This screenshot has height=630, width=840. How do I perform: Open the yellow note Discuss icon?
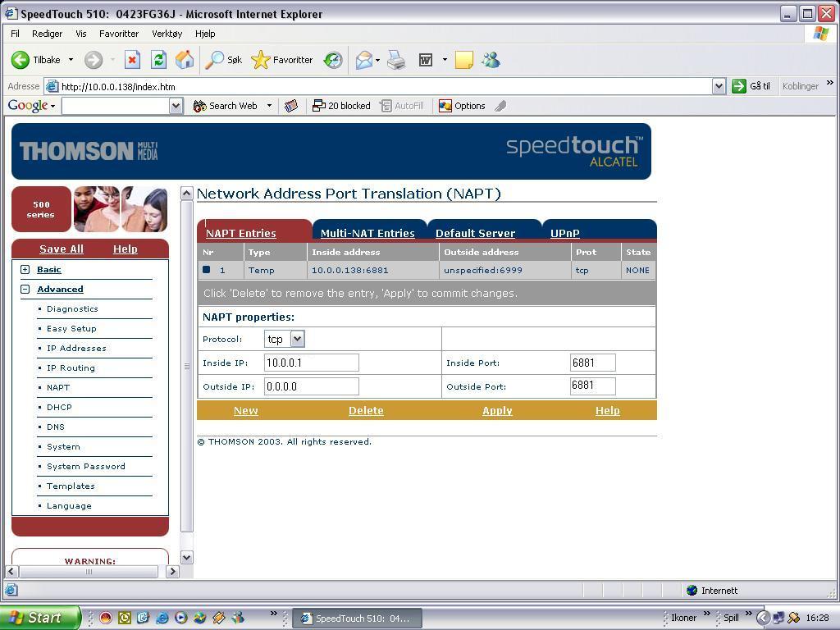[464, 60]
